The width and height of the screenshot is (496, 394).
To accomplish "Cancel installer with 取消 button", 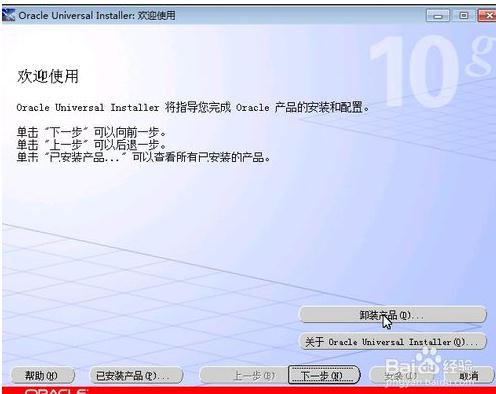I will (469, 376).
